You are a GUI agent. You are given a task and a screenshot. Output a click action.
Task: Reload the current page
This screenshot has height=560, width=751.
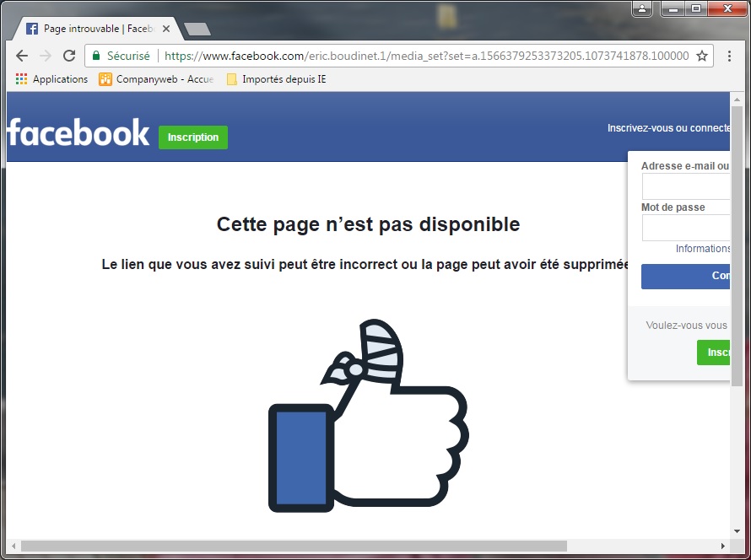pos(69,56)
